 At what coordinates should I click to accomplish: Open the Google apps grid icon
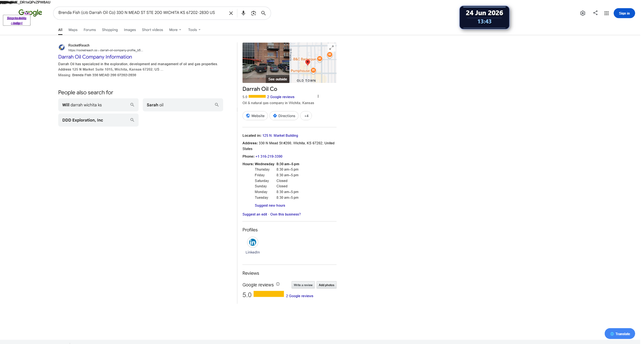[606, 13]
